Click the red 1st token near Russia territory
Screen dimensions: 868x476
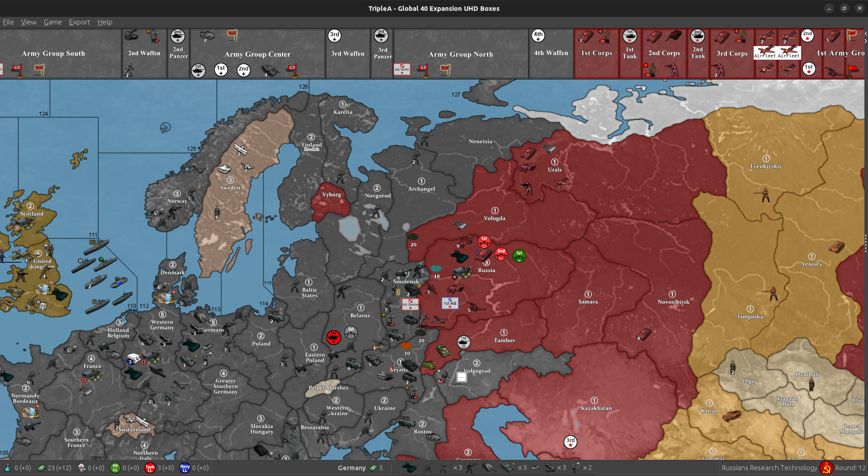point(484,242)
